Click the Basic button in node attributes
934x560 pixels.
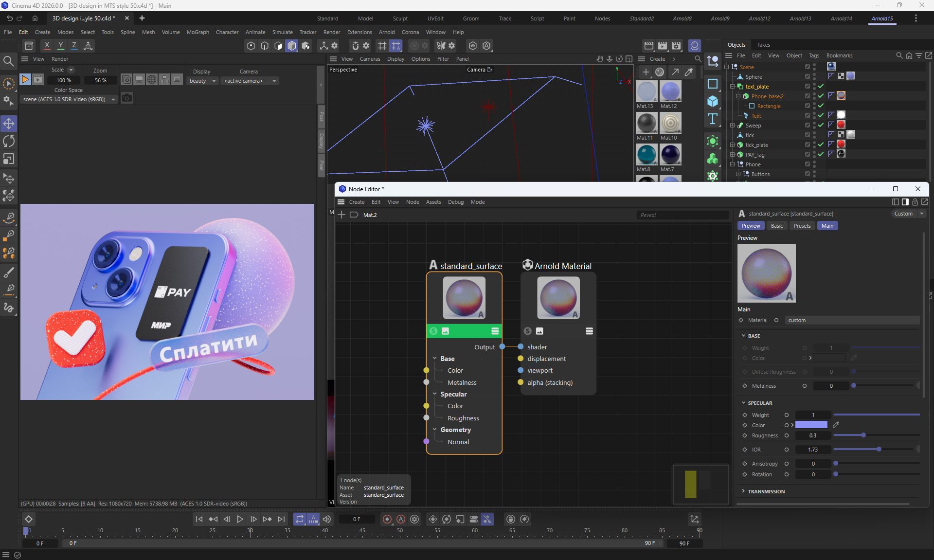[777, 226]
